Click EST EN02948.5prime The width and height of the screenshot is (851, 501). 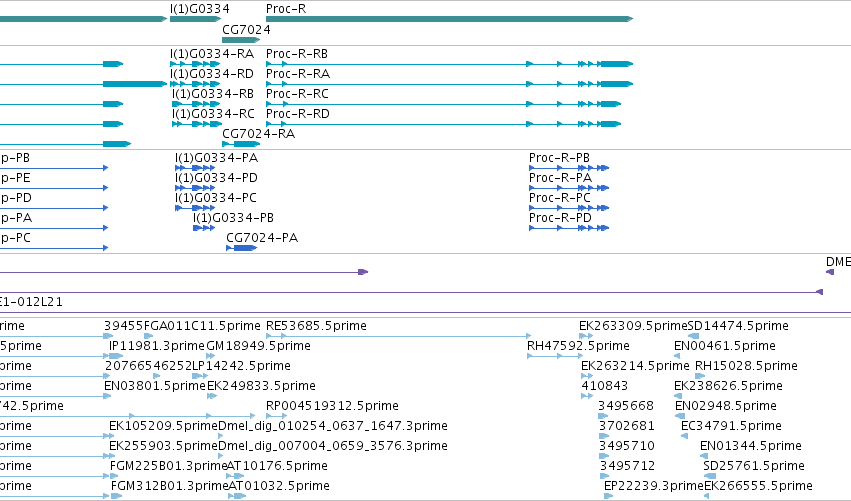point(726,407)
